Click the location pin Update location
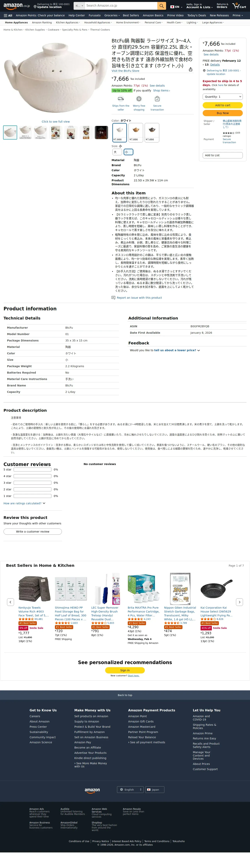 [x=52, y=6]
